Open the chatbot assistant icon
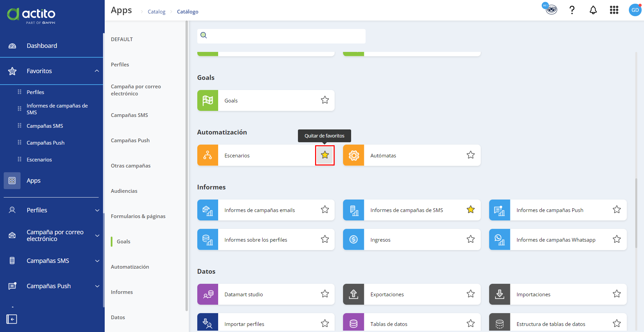644x332 pixels. click(551, 9)
